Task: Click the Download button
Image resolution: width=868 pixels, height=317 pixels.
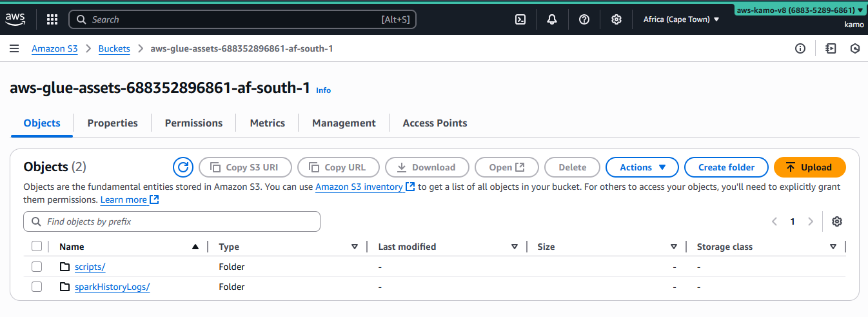Action: tap(427, 167)
